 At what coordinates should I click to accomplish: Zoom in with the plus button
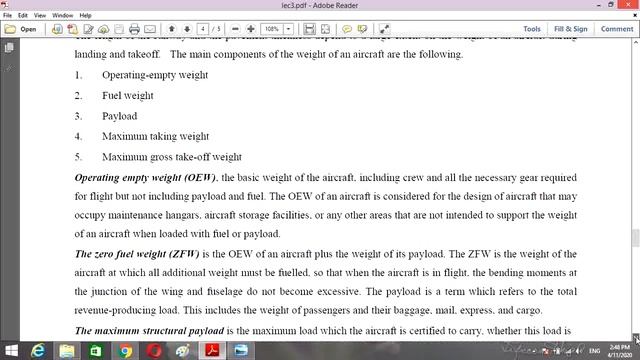pyautogui.click(x=251, y=29)
